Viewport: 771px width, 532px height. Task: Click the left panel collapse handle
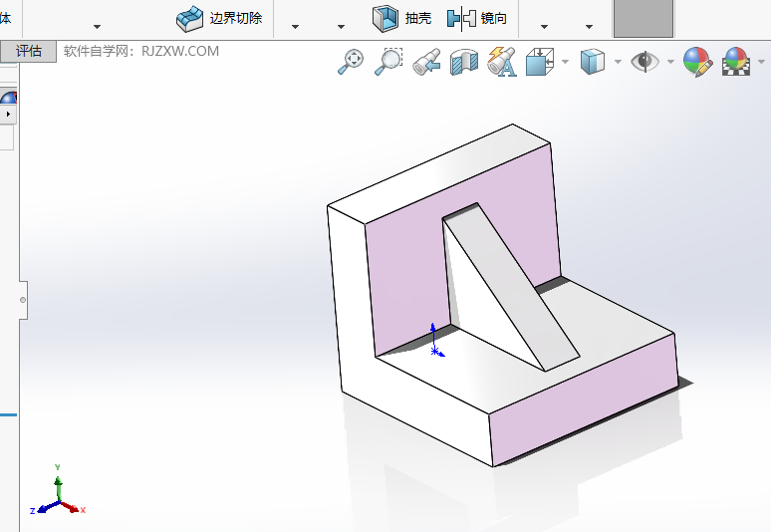(x=23, y=299)
